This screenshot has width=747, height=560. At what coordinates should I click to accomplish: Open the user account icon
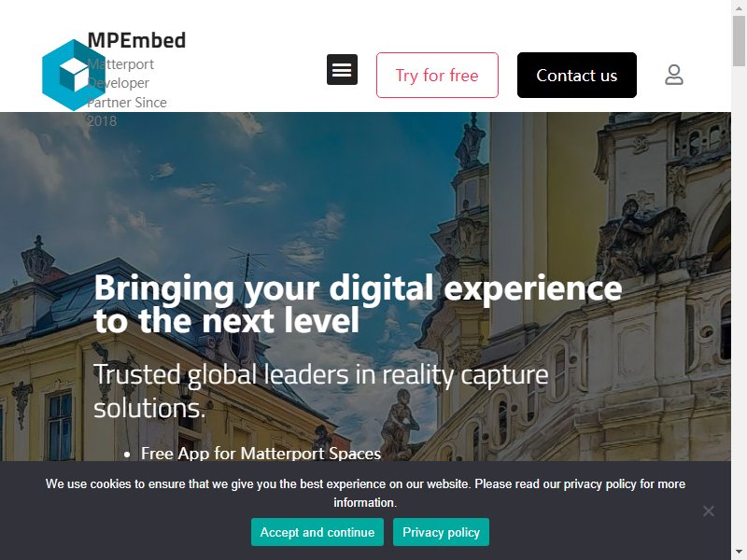tap(674, 75)
